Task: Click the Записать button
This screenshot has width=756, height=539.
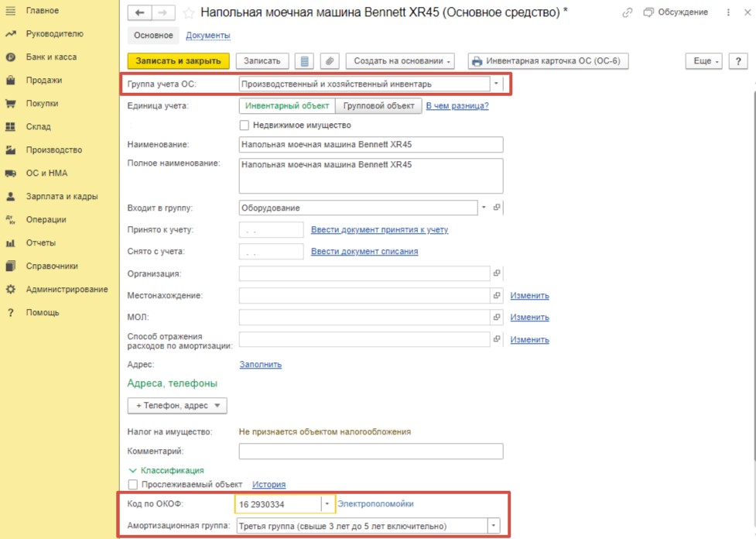Action: (x=262, y=61)
